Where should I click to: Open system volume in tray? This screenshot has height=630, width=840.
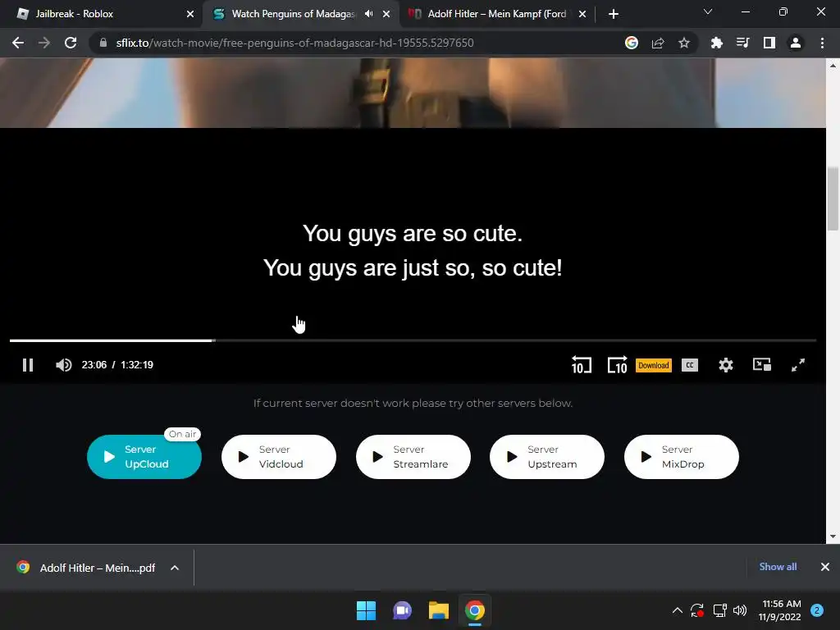[x=740, y=610]
